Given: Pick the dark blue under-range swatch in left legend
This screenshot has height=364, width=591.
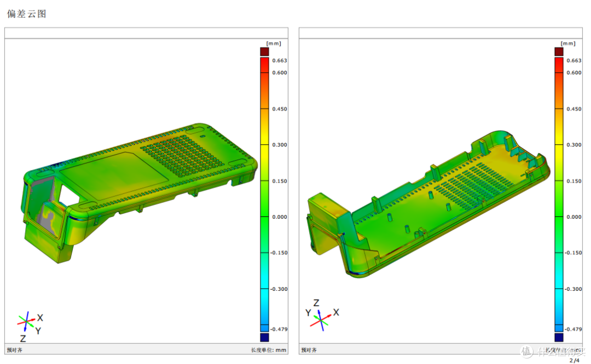Looking at the screenshot, I should (265, 337).
